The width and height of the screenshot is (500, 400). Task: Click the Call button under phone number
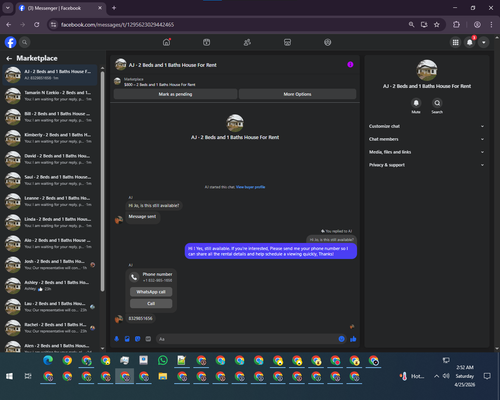click(x=151, y=303)
